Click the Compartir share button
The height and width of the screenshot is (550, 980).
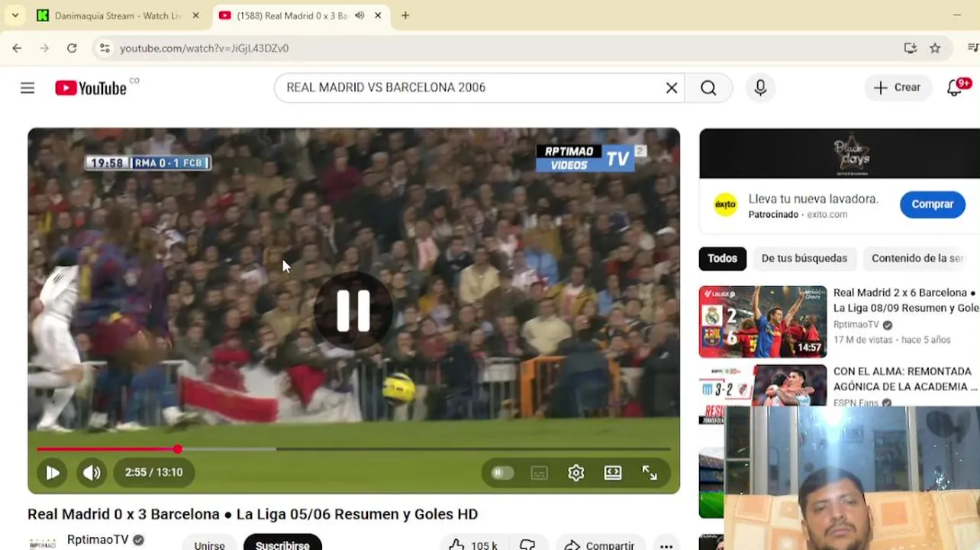[599, 545]
